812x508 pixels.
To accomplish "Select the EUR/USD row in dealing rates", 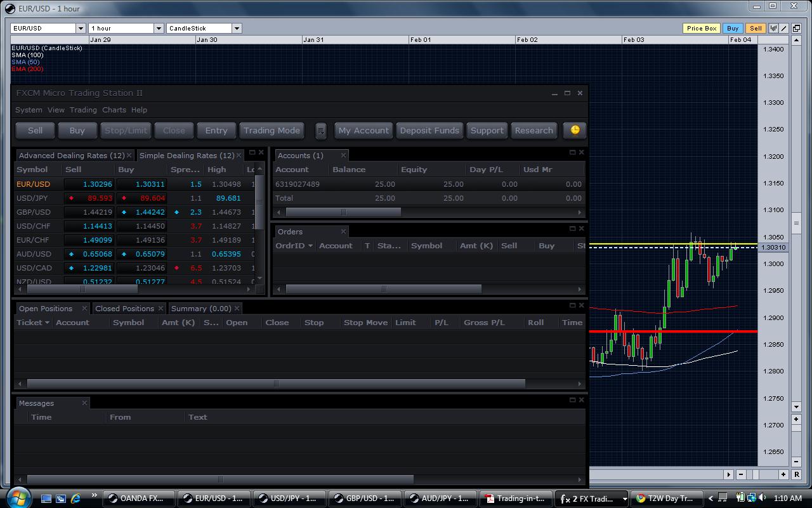I will 134,184.
